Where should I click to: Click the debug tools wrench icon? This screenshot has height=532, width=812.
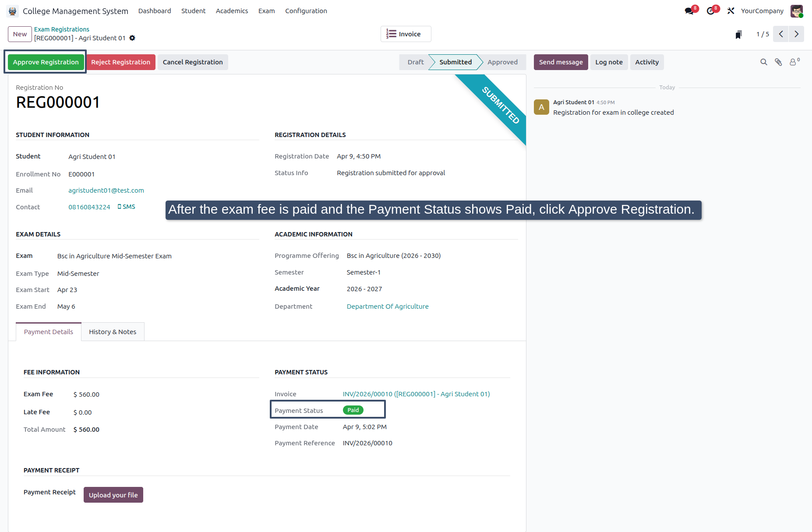point(731,11)
